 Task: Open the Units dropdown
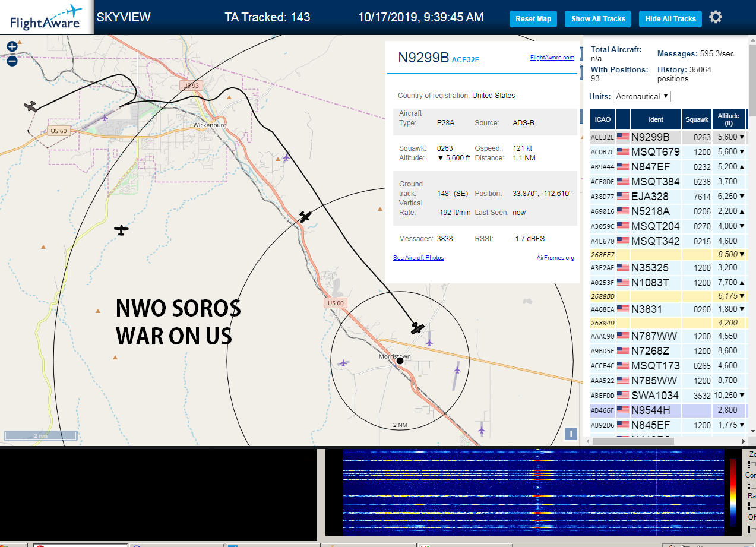pyautogui.click(x=643, y=96)
